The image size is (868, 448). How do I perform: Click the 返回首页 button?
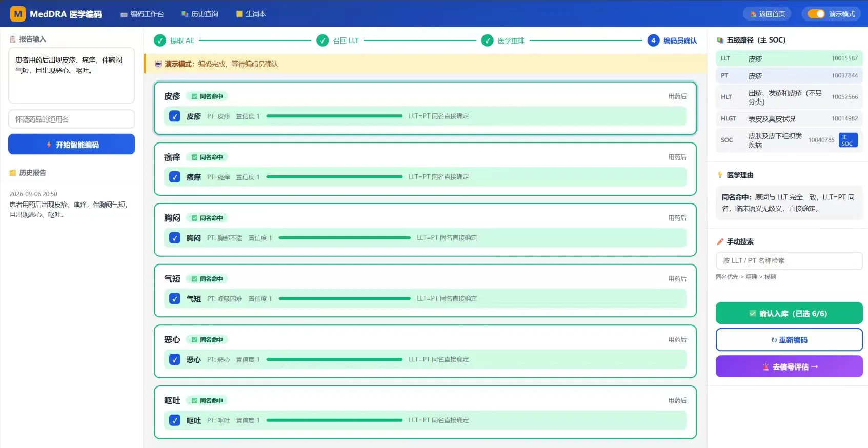click(767, 14)
